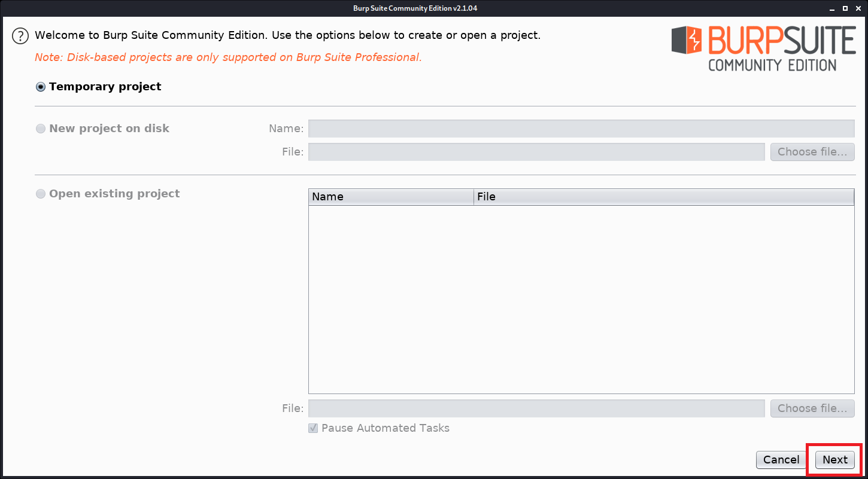868x479 pixels.
Task: Minimize the Burp Suite window
Action: [831, 8]
